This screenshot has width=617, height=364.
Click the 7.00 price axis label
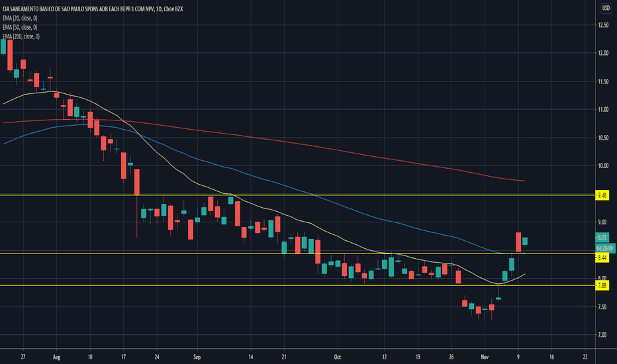pos(602,335)
